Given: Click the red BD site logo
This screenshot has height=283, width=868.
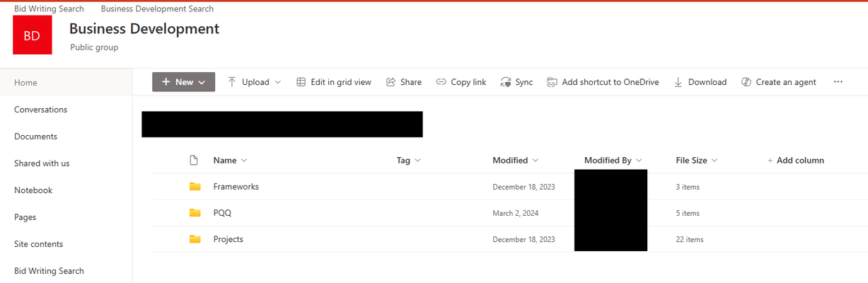Looking at the screenshot, I should click(32, 35).
